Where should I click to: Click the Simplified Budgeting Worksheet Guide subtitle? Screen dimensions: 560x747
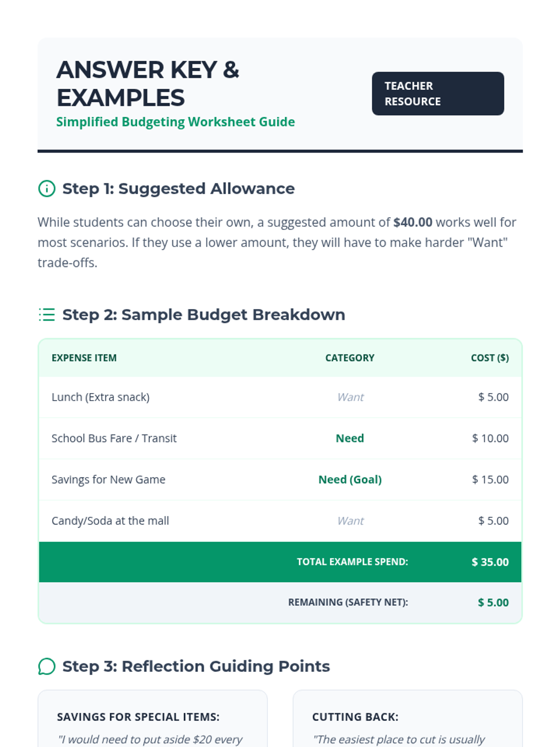click(175, 122)
